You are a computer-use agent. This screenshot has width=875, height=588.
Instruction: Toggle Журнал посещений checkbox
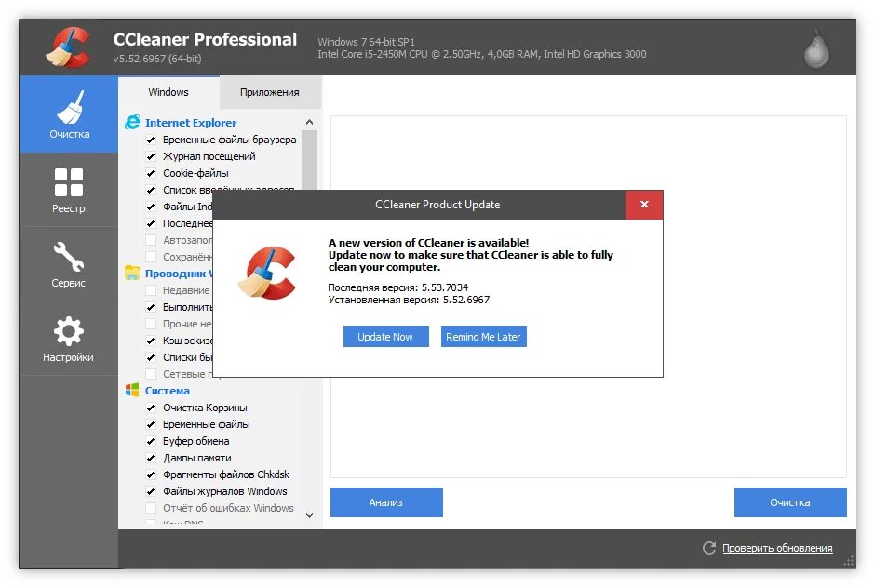pyautogui.click(x=151, y=156)
